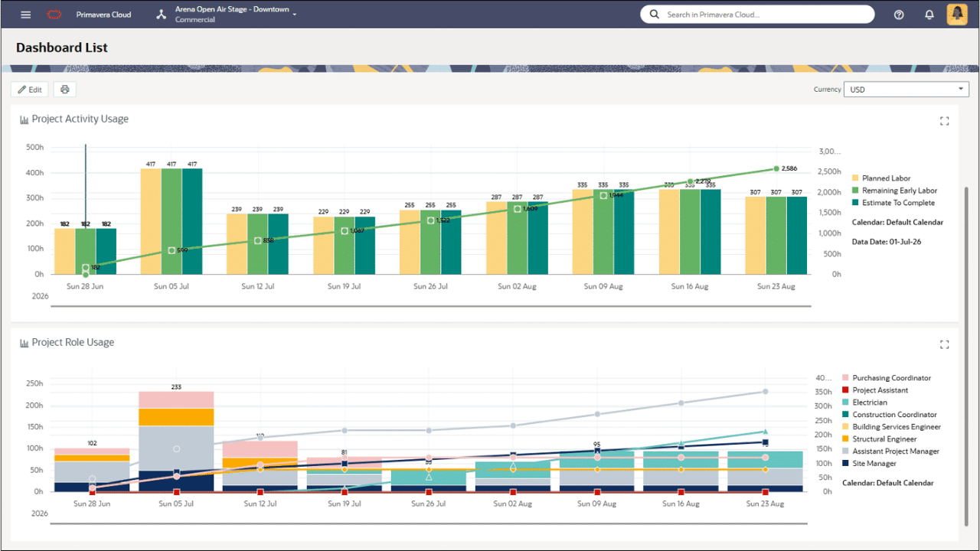Image resolution: width=980 pixels, height=551 pixels.
Task: Click the search magnifier icon
Action: tap(654, 15)
